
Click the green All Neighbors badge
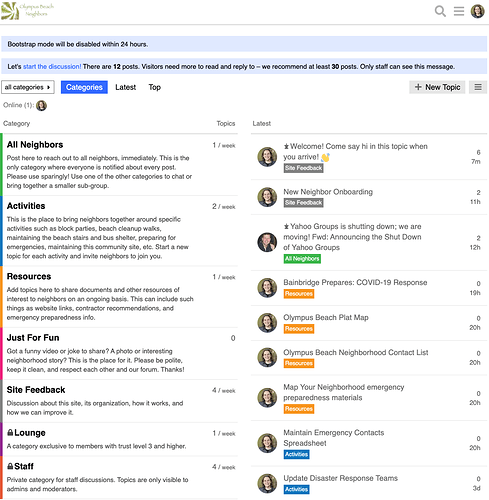click(x=302, y=259)
